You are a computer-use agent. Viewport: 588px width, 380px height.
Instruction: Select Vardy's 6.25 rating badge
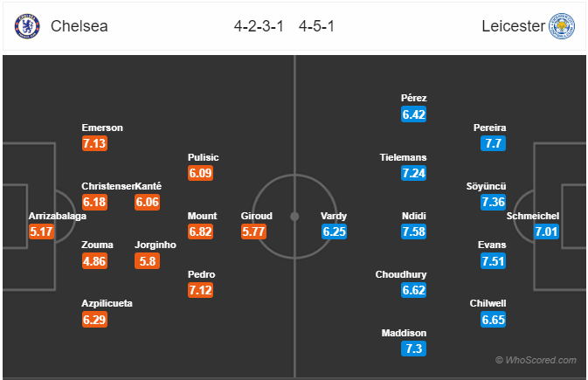(x=334, y=231)
